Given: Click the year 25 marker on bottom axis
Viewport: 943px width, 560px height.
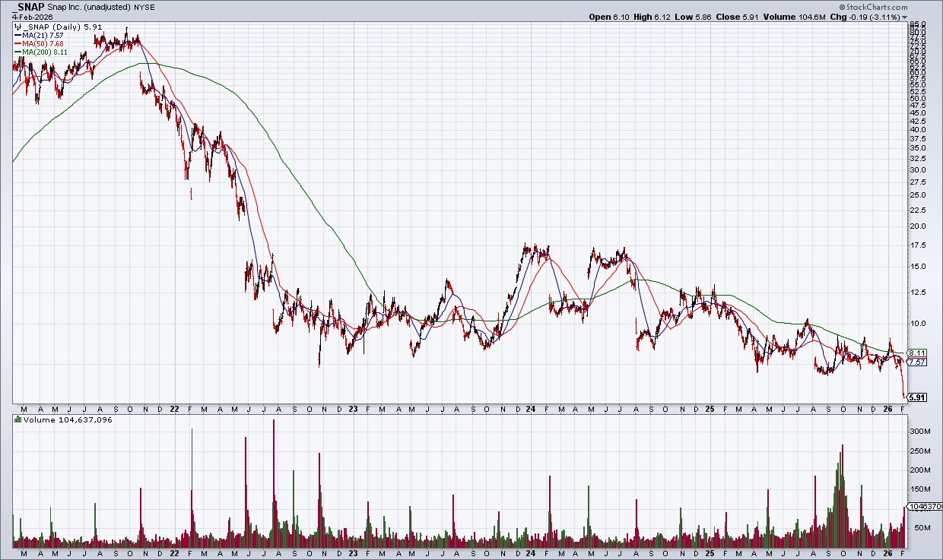Looking at the screenshot, I should (709, 408).
